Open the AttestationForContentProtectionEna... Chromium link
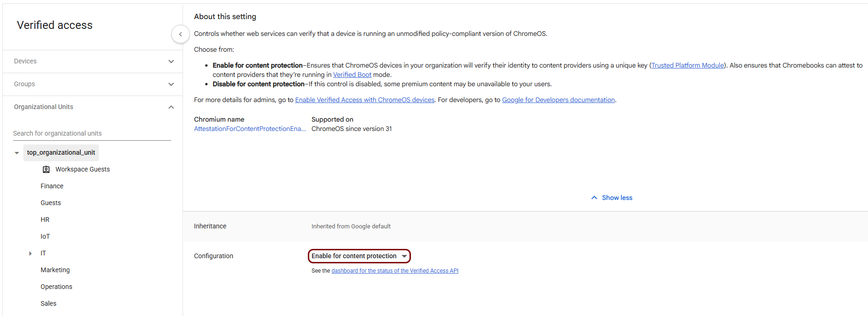 pos(250,129)
